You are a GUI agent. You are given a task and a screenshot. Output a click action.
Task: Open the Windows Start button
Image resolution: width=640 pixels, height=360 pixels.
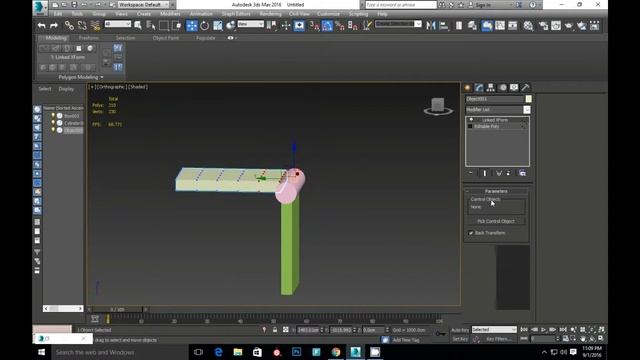42,352
